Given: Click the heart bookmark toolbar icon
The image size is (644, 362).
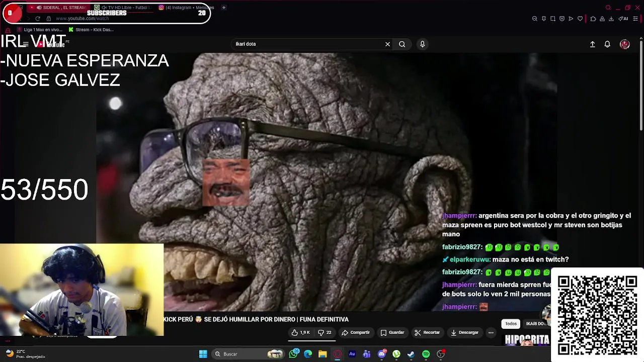Looking at the screenshot, I should 580,19.
